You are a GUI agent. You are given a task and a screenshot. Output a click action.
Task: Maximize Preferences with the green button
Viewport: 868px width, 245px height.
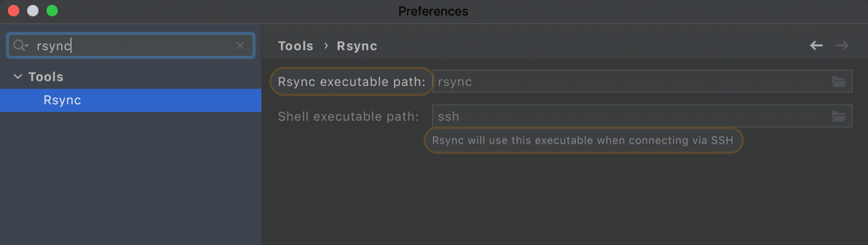52,11
